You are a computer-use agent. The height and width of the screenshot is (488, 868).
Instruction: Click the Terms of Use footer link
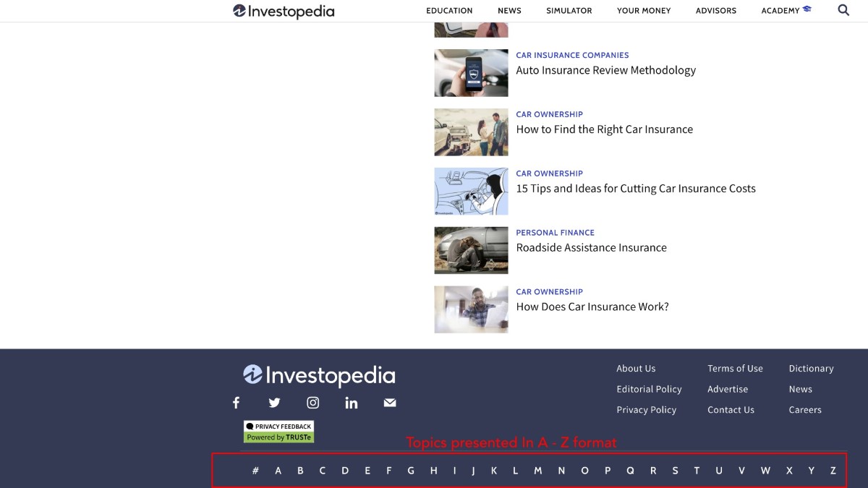pos(735,369)
